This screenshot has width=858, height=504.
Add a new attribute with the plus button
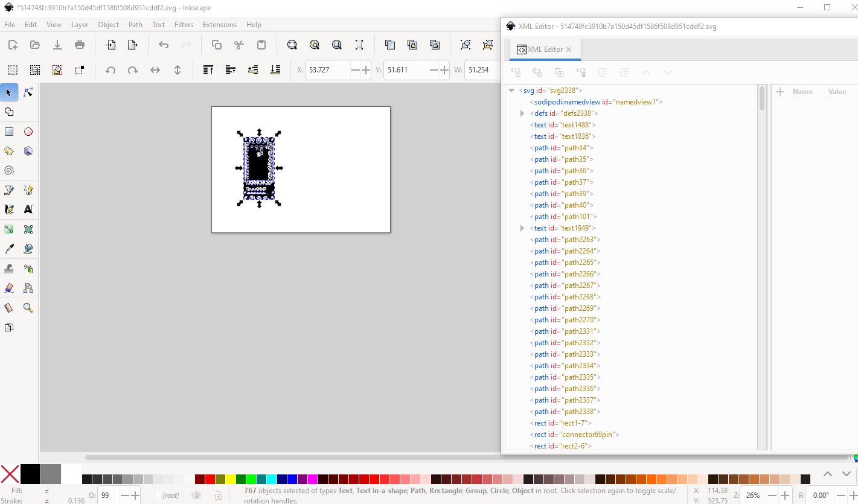pos(780,92)
